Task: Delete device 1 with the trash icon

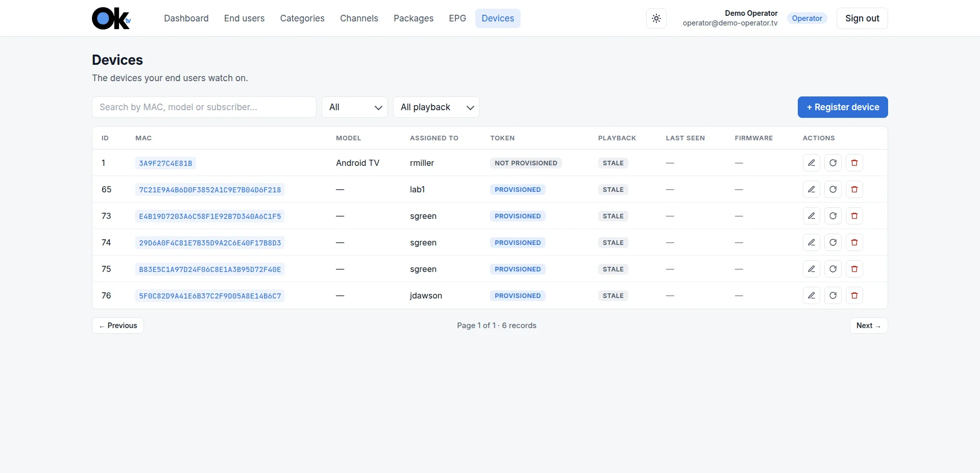Action: click(x=854, y=163)
